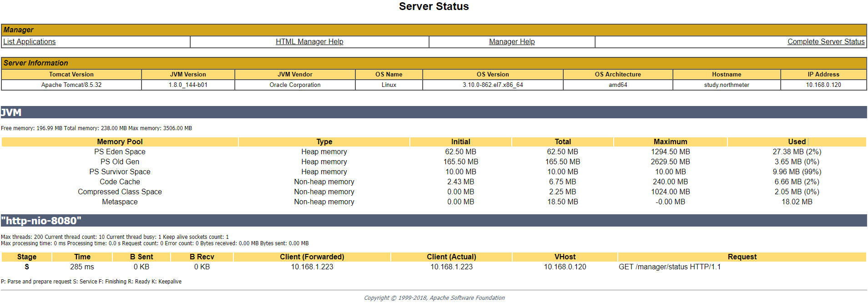Click the Memory Pool column header
This screenshot has width=868, height=303.
tap(120, 142)
